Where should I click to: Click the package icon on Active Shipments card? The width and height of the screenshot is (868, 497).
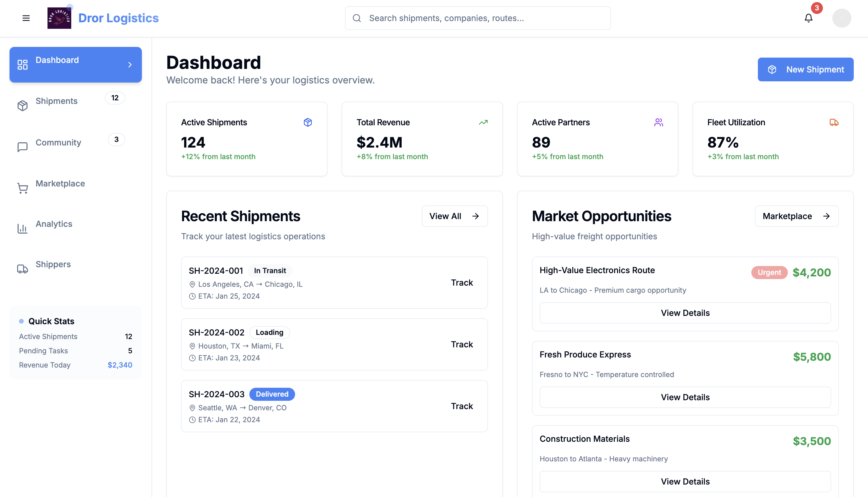pos(308,122)
